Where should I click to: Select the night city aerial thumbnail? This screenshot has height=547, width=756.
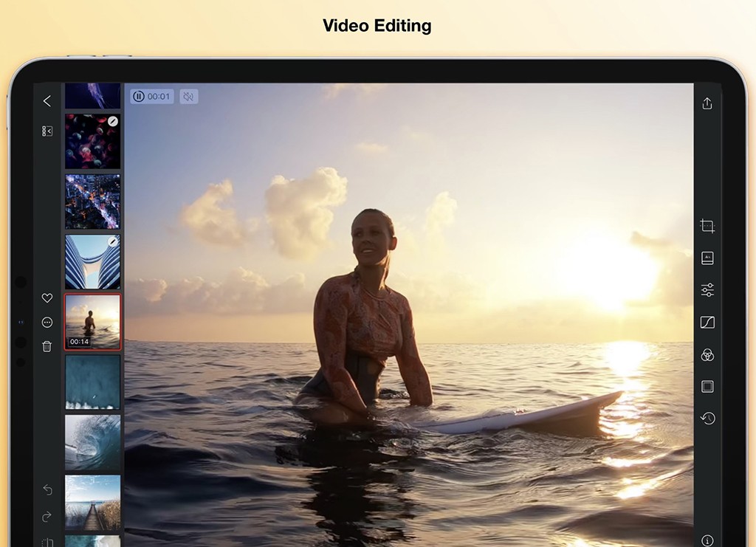pos(92,202)
